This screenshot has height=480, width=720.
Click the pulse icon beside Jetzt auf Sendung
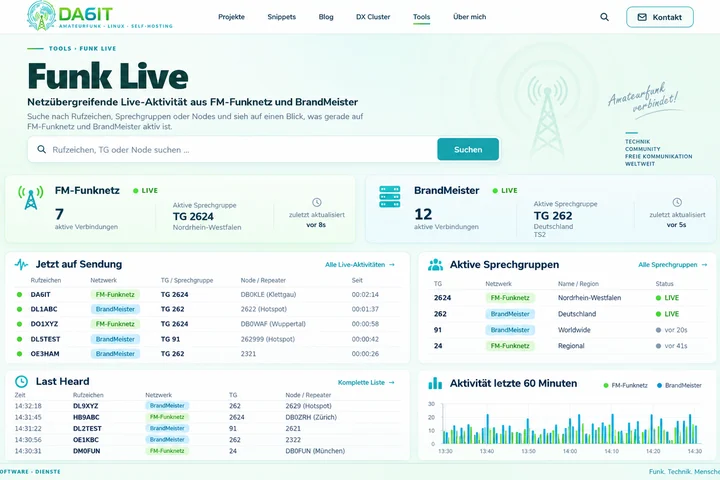coord(21,264)
